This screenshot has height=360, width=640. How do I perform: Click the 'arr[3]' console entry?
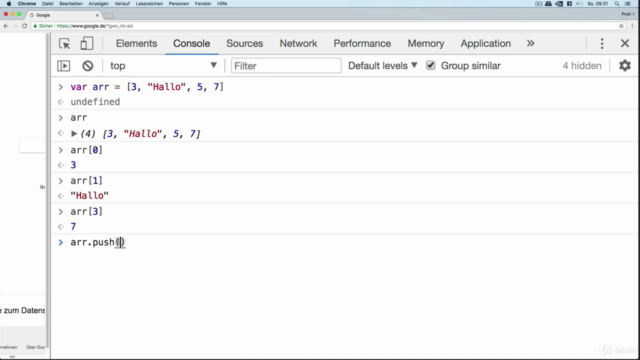click(87, 211)
